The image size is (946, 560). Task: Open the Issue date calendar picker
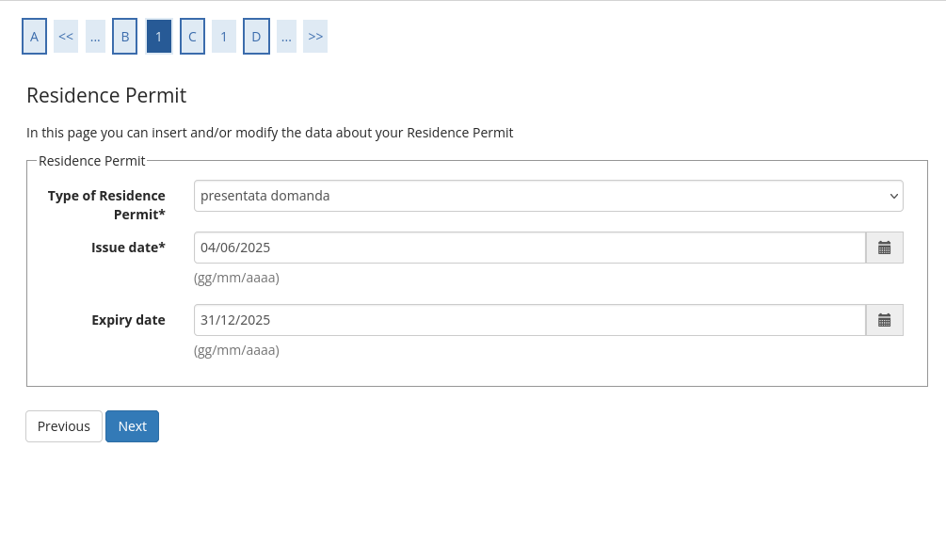(x=884, y=248)
